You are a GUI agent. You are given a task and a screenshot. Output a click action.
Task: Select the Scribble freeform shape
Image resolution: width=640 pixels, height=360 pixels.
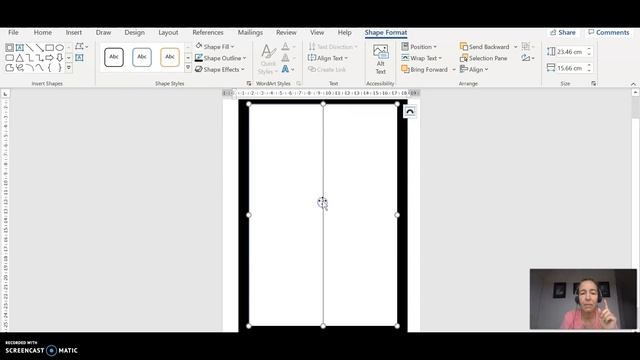point(19,67)
